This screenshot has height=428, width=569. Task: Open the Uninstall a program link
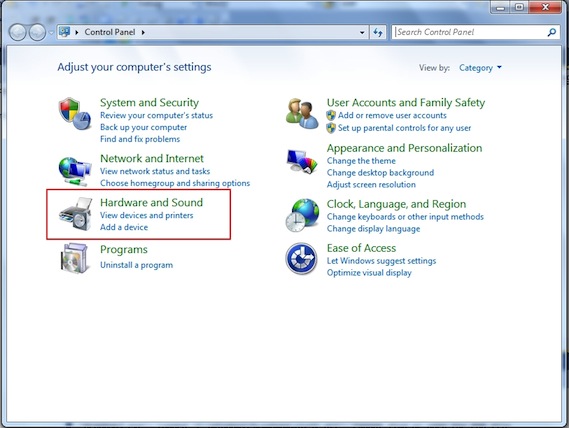click(136, 265)
